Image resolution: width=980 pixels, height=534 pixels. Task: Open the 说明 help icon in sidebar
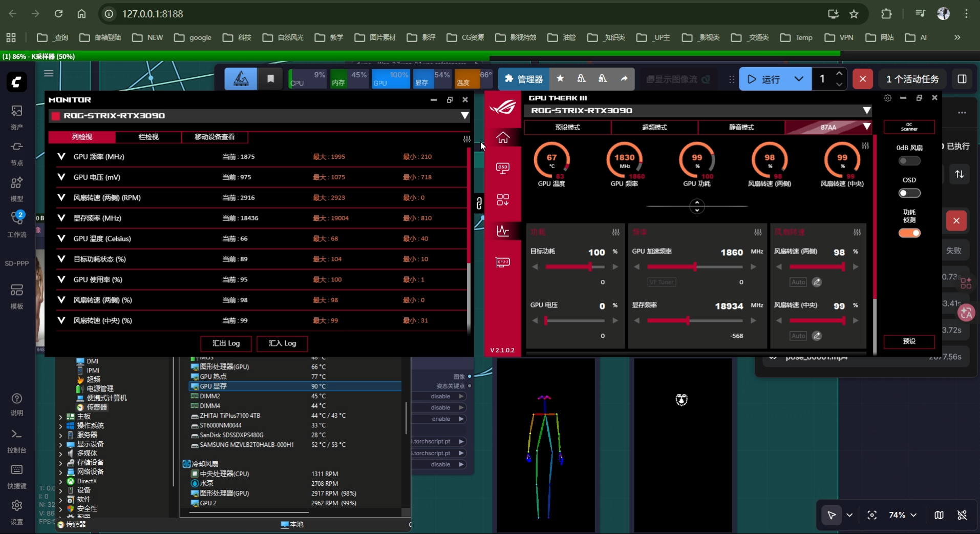click(x=16, y=404)
